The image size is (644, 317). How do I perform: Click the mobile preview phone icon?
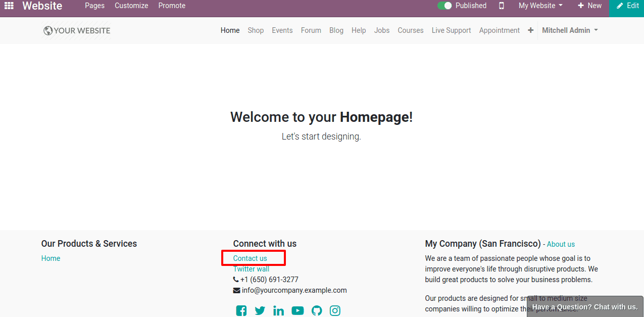502,6
